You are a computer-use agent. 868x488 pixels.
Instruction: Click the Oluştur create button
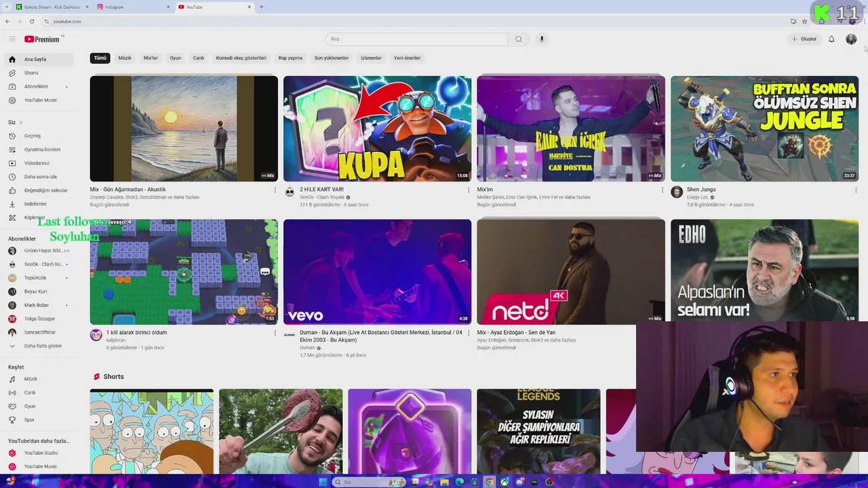(804, 39)
